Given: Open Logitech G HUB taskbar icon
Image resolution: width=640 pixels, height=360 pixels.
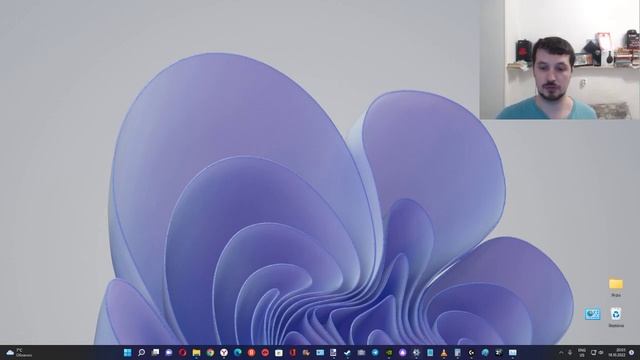Looking at the screenshot, I should pos(471,353).
